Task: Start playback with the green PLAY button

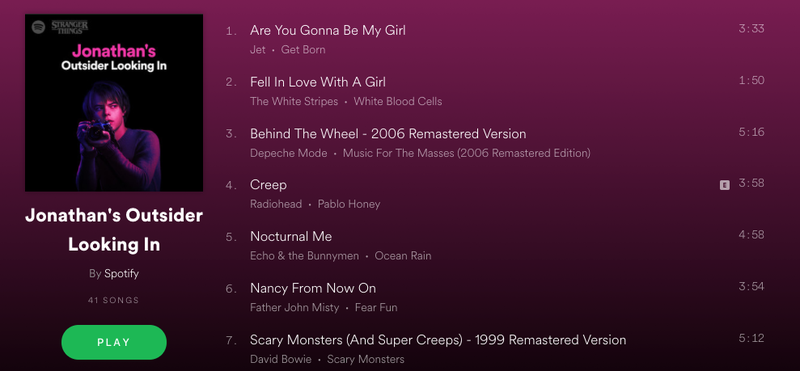Action: (x=114, y=342)
